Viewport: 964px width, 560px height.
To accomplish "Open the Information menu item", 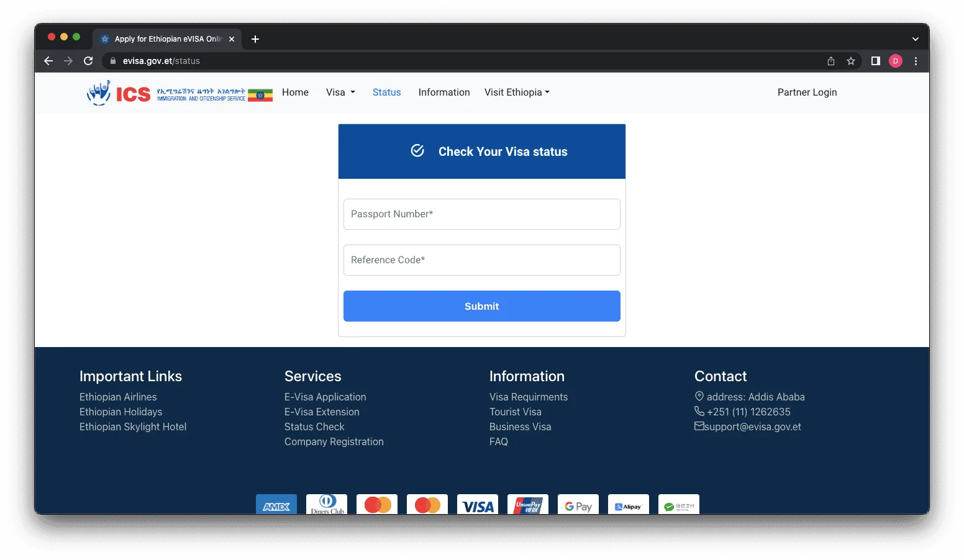I will 444,93.
